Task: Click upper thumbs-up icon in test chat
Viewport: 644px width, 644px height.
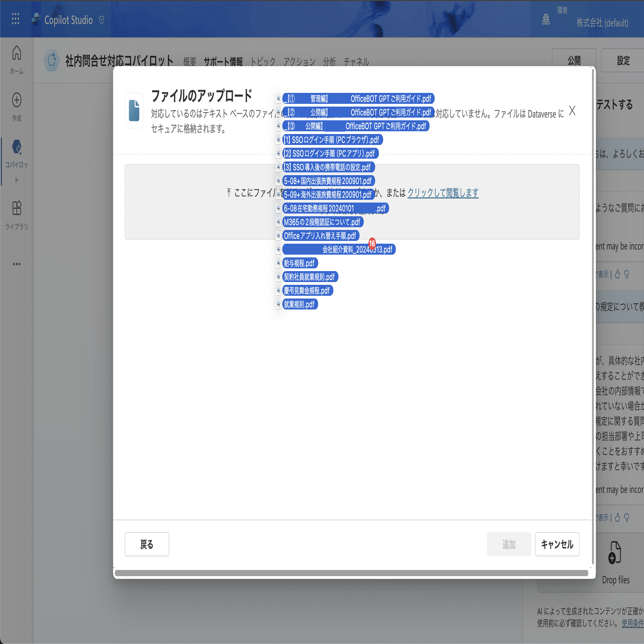Action: [x=617, y=274]
